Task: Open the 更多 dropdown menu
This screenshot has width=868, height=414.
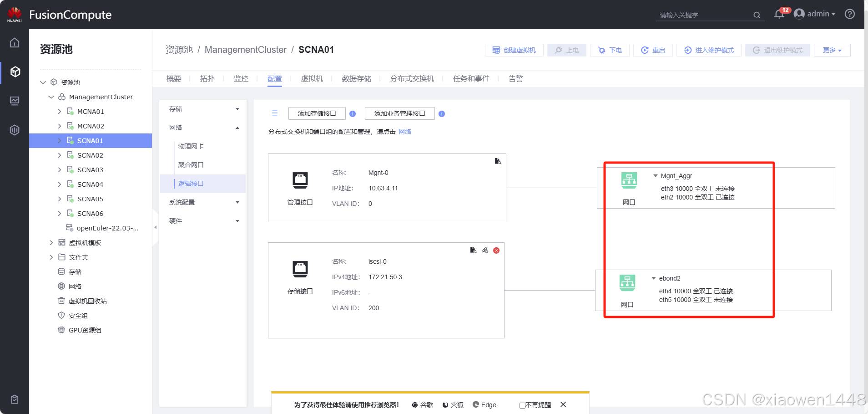Action: [832, 50]
